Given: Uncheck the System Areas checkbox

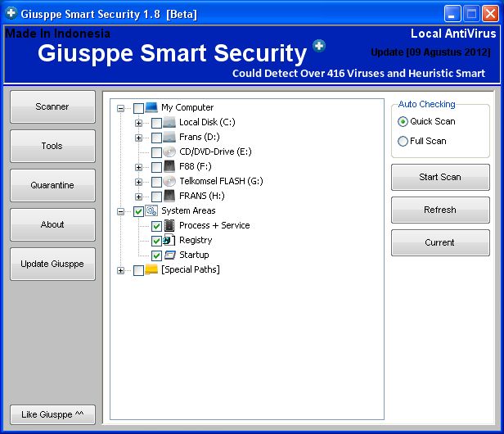Looking at the screenshot, I should click(x=138, y=212).
